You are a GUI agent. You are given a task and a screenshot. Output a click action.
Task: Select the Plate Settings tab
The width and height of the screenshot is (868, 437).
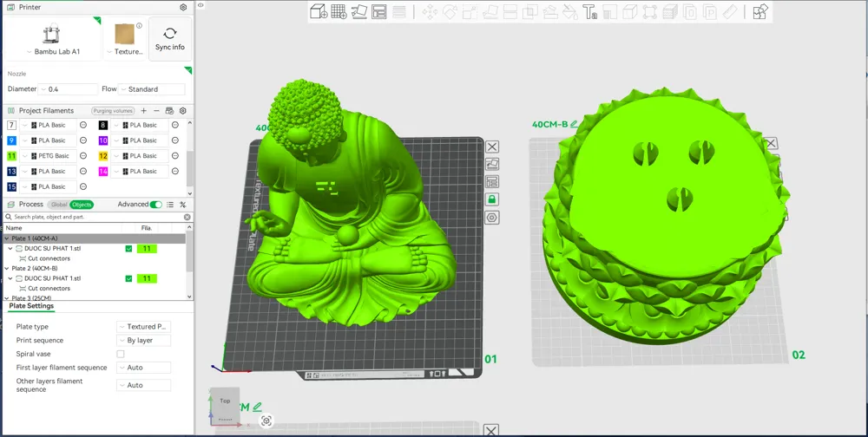click(x=31, y=306)
